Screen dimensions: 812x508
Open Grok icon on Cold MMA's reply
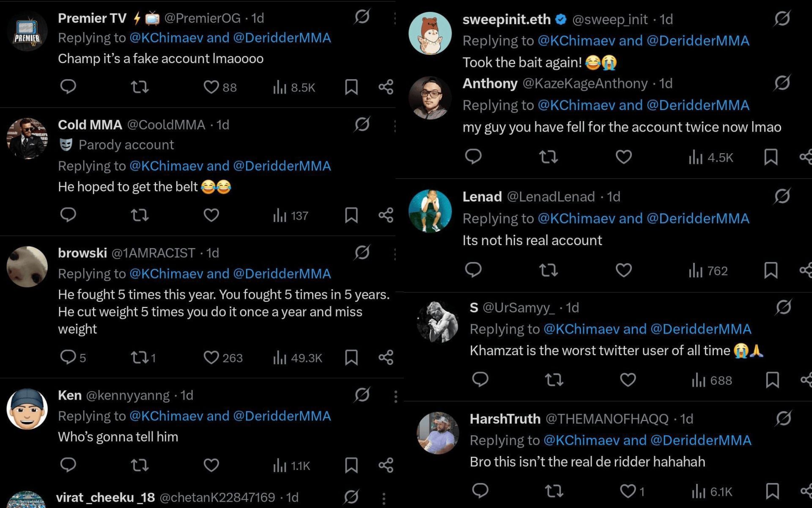tap(362, 124)
